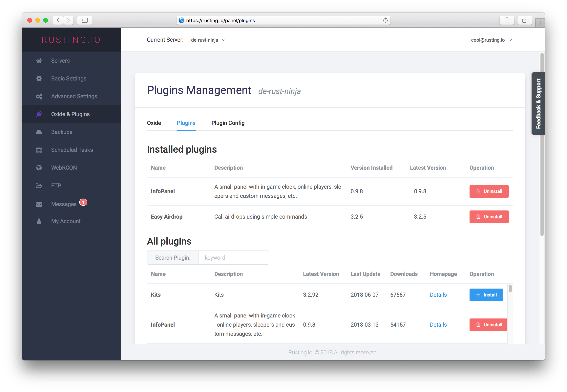Go to Backups in sidebar
Screen dimensions: 567x392
pos(72,132)
